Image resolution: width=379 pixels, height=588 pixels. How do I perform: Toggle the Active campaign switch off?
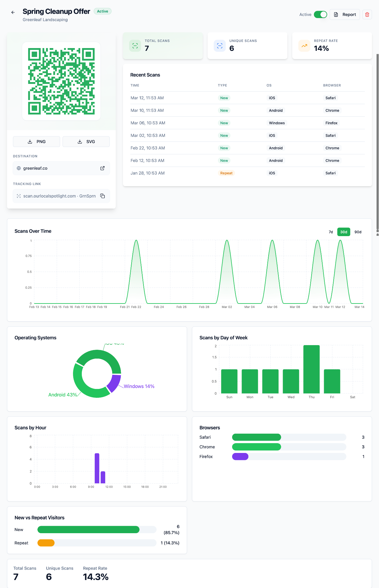click(320, 14)
